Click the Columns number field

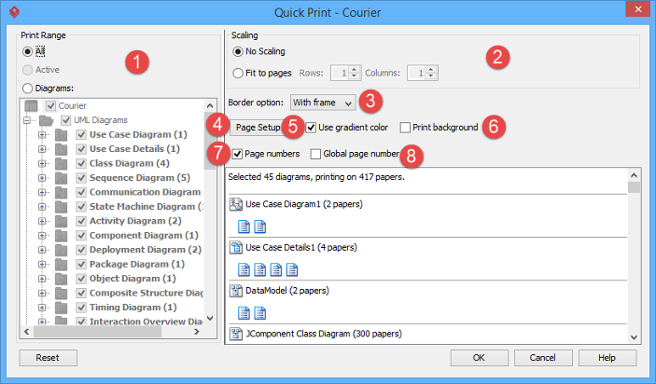[x=417, y=73]
